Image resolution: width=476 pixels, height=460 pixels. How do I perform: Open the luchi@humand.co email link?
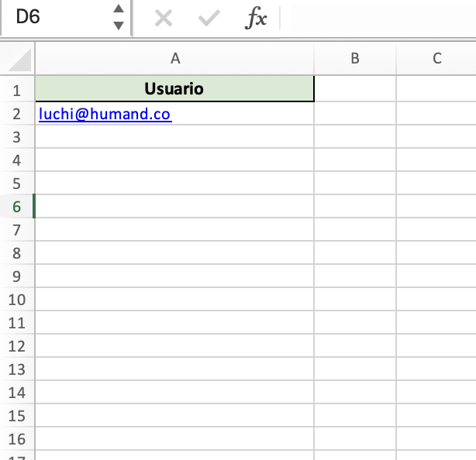(105, 114)
